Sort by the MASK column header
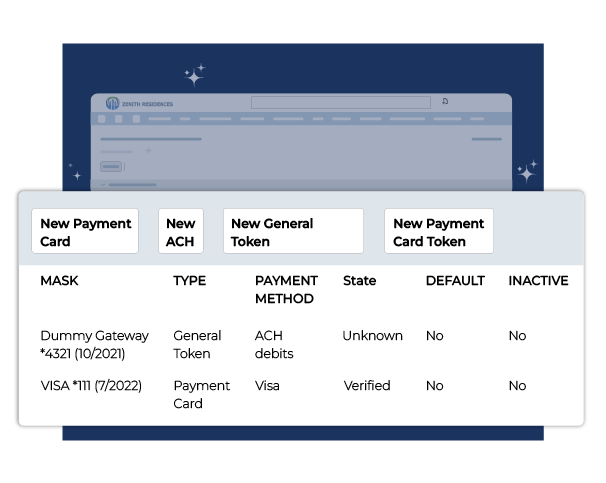The width and height of the screenshot is (606, 483). [58, 281]
